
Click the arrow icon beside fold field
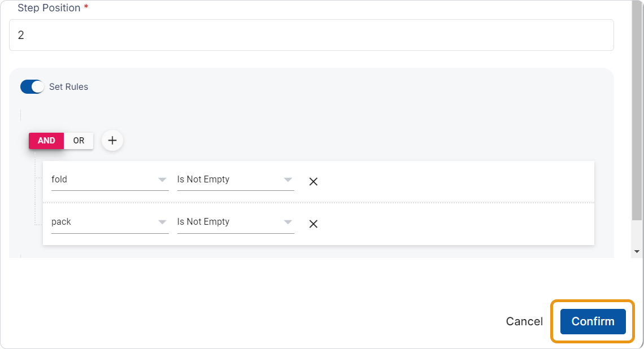click(162, 180)
